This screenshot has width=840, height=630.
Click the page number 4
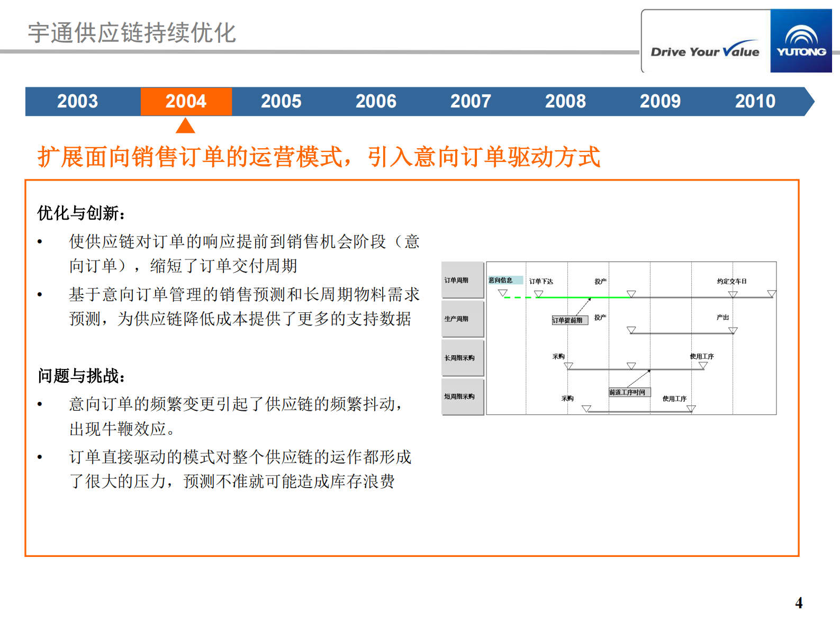pos(799,603)
